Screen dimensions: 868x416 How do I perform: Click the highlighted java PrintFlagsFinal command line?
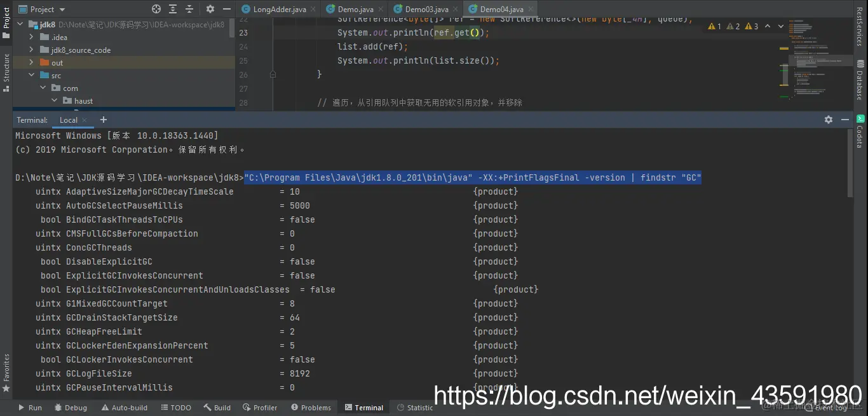pyautogui.click(x=473, y=177)
